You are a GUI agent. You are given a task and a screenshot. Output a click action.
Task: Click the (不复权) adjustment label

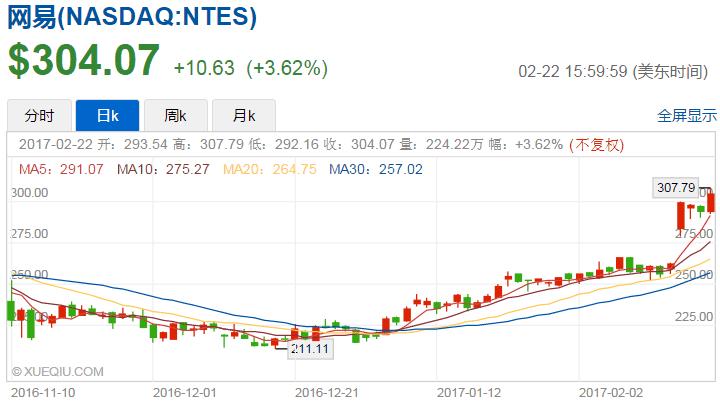pyautogui.click(x=596, y=145)
